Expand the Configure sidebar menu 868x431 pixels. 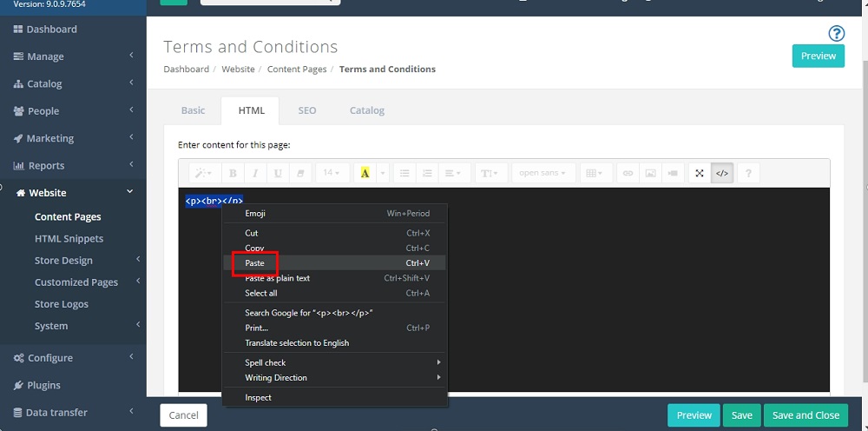coord(73,358)
